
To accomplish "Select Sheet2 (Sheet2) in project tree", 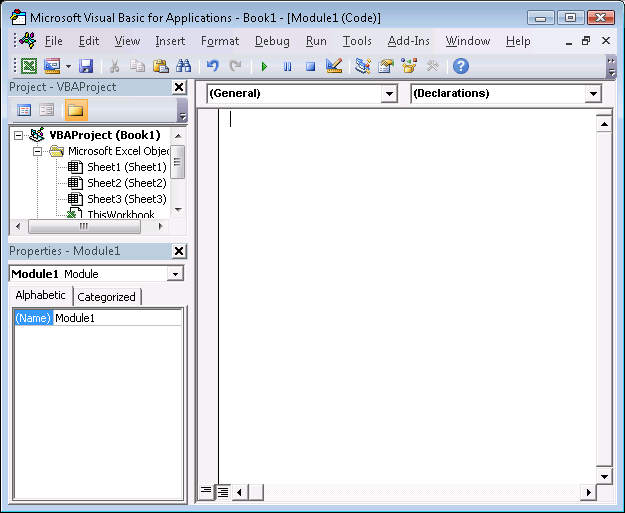I will coord(127,183).
